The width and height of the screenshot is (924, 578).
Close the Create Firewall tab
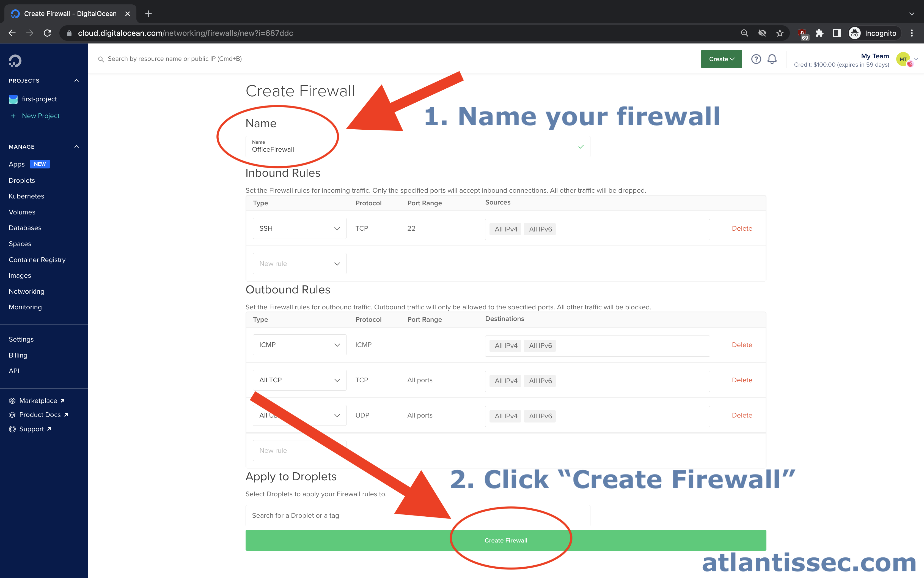click(x=128, y=14)
